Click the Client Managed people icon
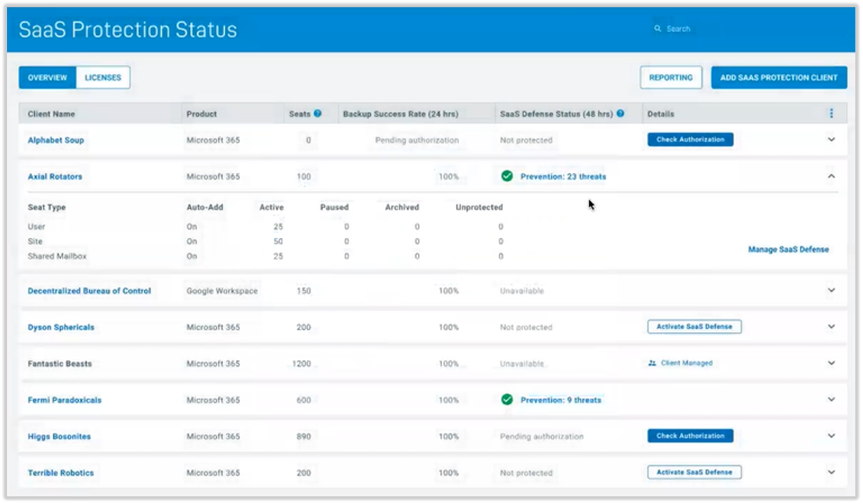 point(652,363)
